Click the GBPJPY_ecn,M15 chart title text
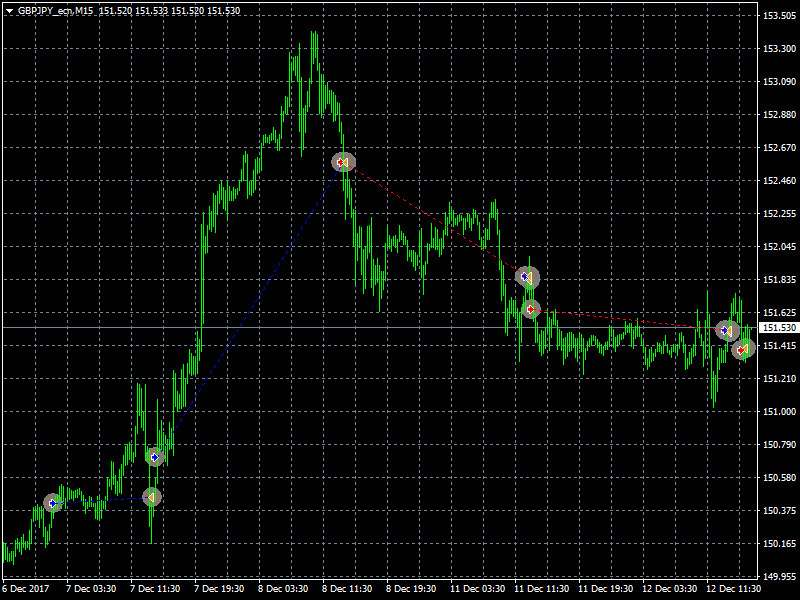The width and height of the screenshot is (800, 600). (56, 11)
